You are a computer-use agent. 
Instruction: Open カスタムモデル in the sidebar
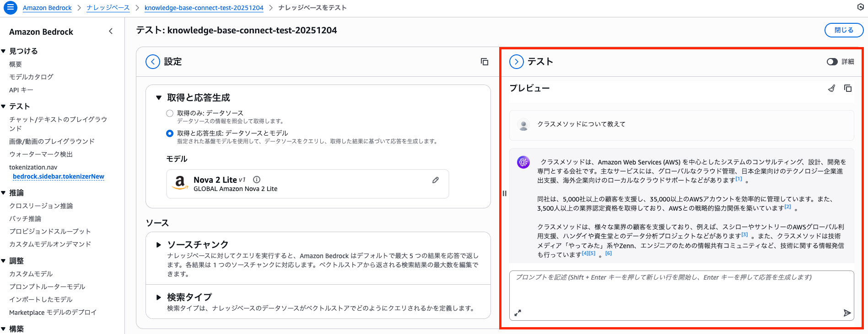pos(31,274)
